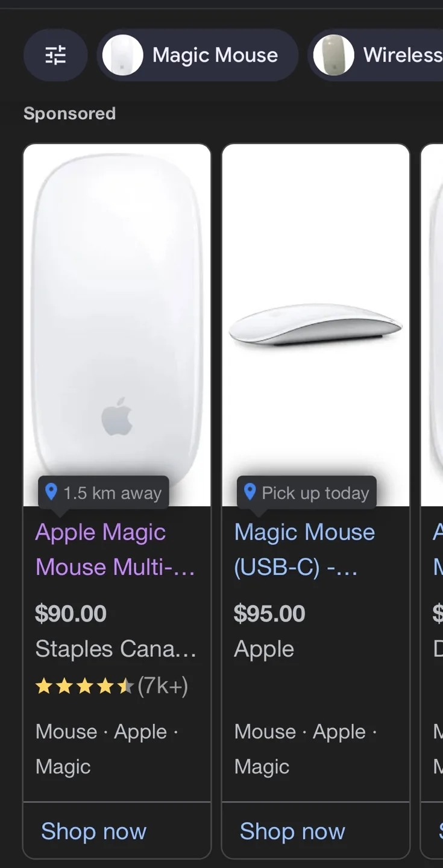This screenshot has width=443, height=868.
Task: Click the filters tune icon
Action: click(55, 55)
